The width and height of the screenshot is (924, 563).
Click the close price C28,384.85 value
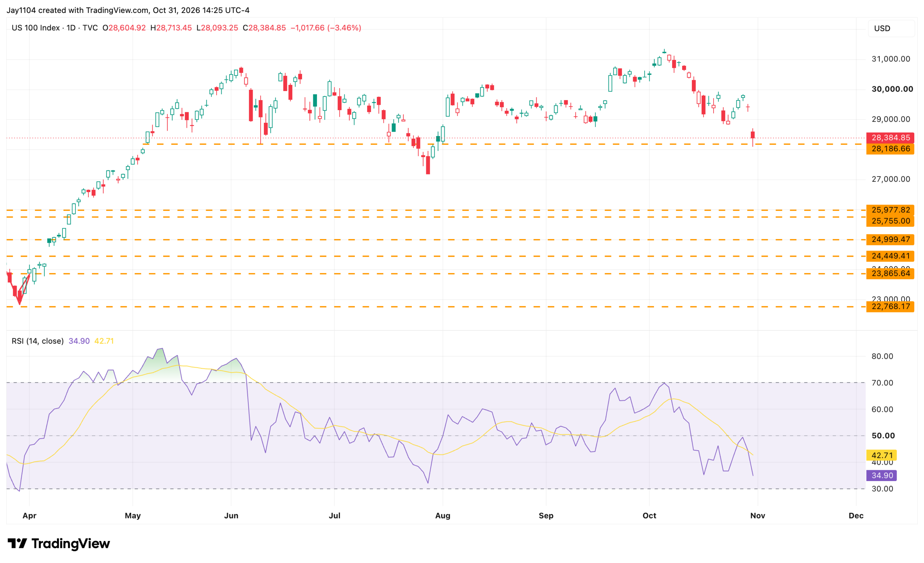coord(264,28)
